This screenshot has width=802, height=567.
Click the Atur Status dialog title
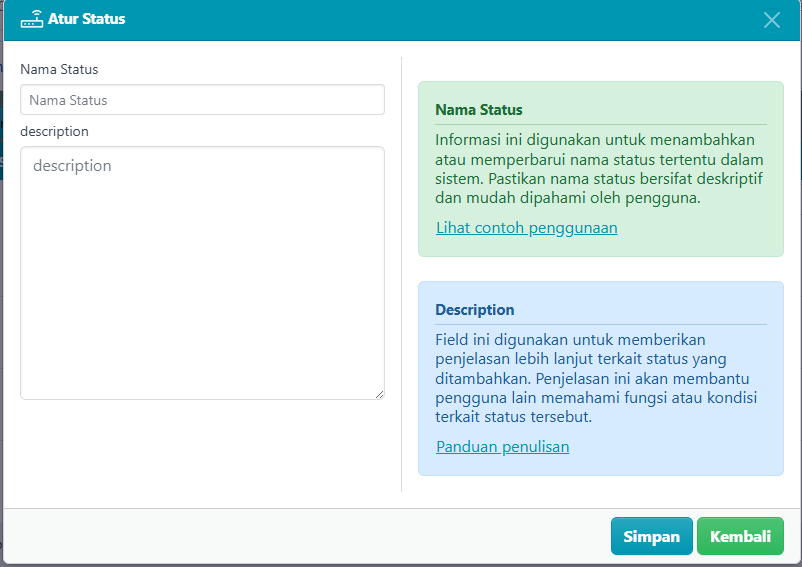tap(86, 19)
